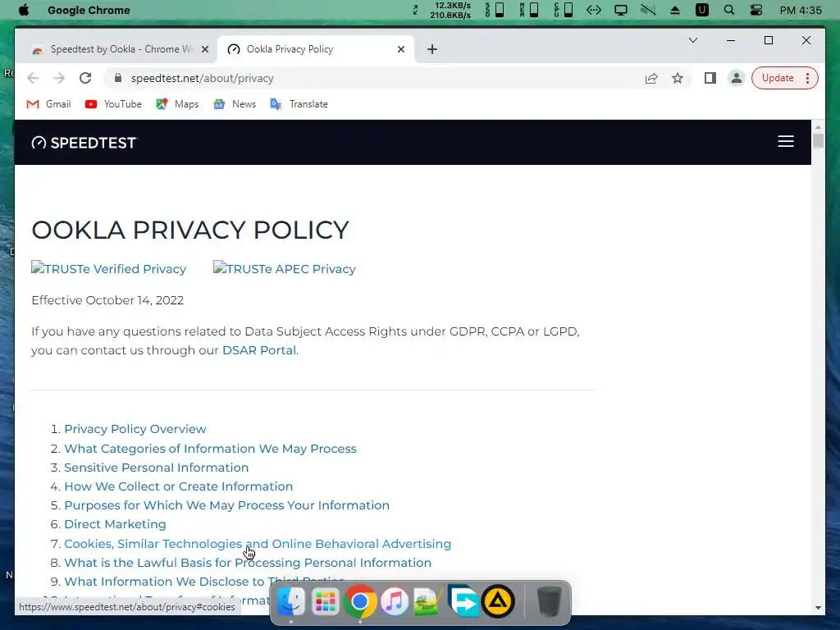The height and width of the screenshot is (630, 840).
Task: Go back to previous page
Action: tap(33, 78)
